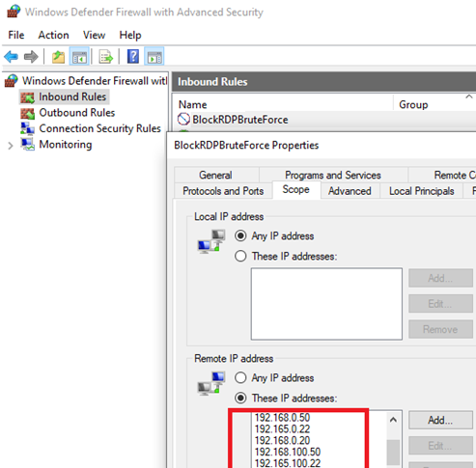Click the Up one level folder icon

[x=58, y=57]
